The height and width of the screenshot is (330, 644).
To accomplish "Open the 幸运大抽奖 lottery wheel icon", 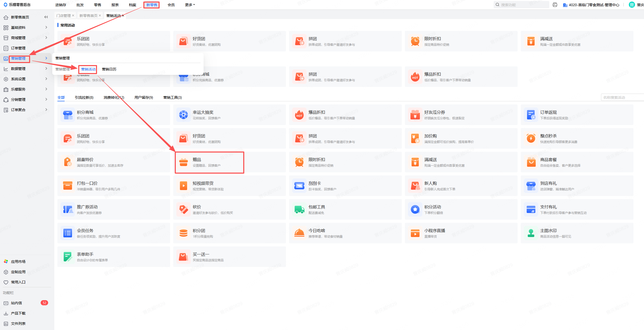I will point(184,115).
